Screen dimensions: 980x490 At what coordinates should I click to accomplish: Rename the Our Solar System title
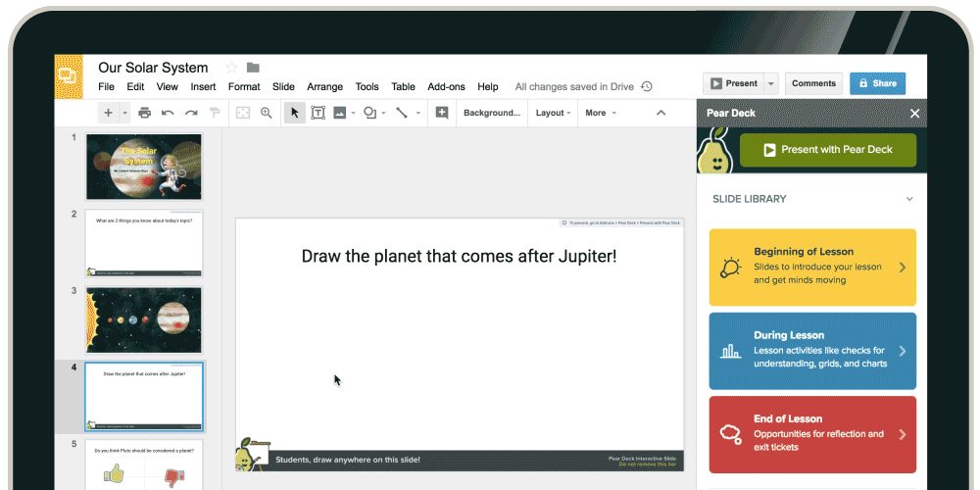pos(153,68)
